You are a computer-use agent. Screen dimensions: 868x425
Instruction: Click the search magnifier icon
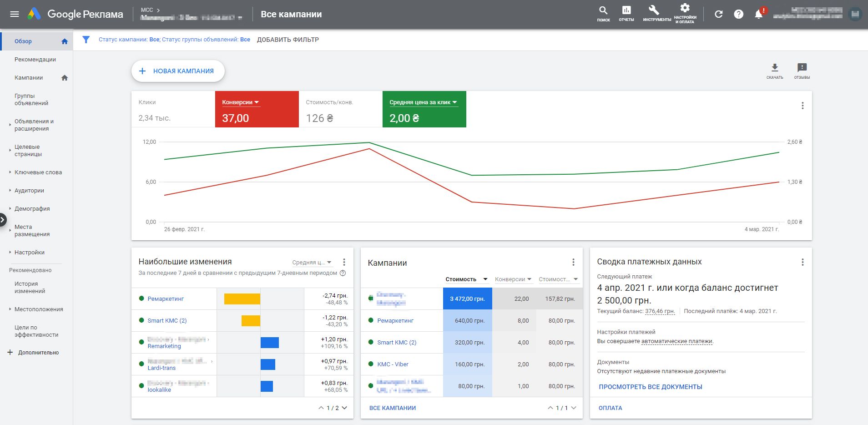603,11
